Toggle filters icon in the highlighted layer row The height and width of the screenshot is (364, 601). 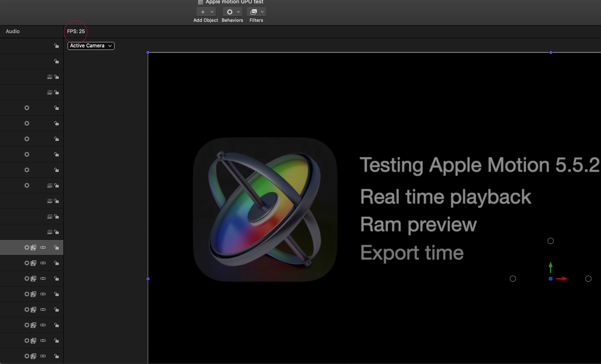pos(34,247)
